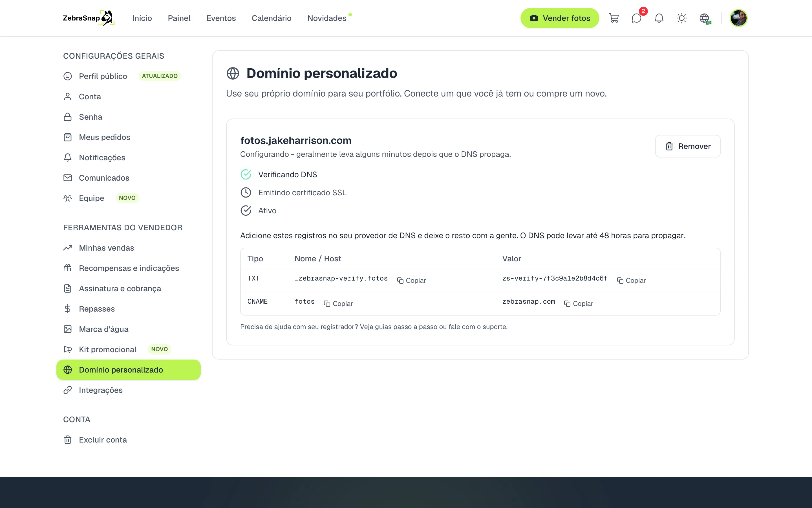Open Eventos in top navigation
This screenshot has height=508, width=812.
(x=221, y=18)
